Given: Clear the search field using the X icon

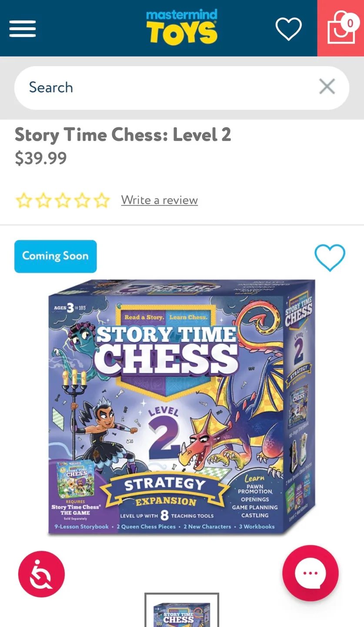Looking at the screenshot, I should point(327,87).
